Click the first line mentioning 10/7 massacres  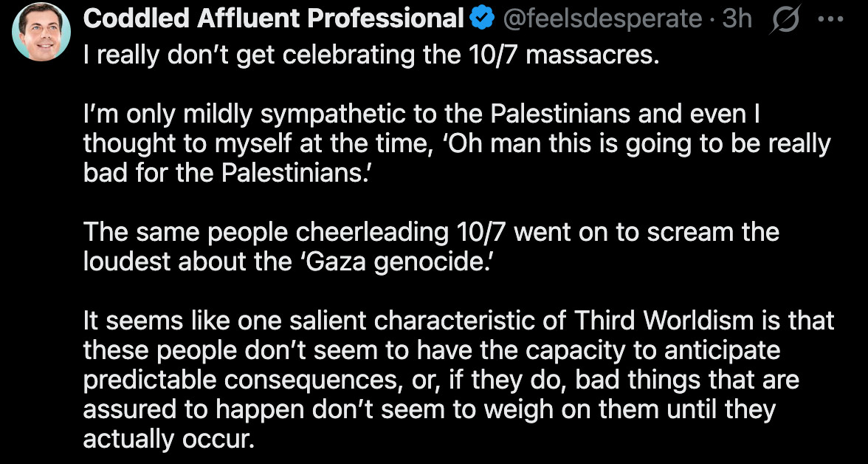[x=370, y=55]
